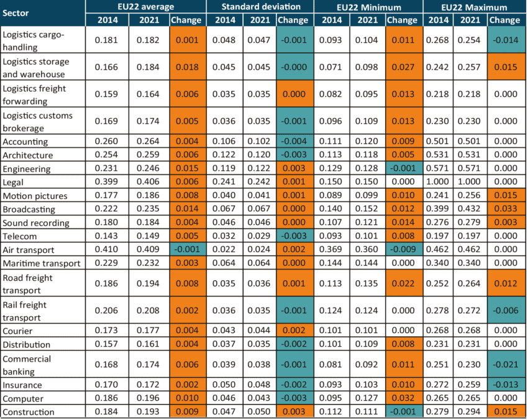The height and width of the screenshot is (420, 528).
Task: Click the teal -0.013 cell
Action: coord(506,385)
